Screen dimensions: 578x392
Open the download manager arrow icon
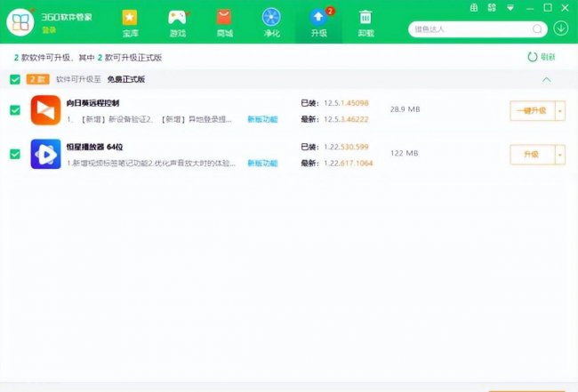point(561,28)
